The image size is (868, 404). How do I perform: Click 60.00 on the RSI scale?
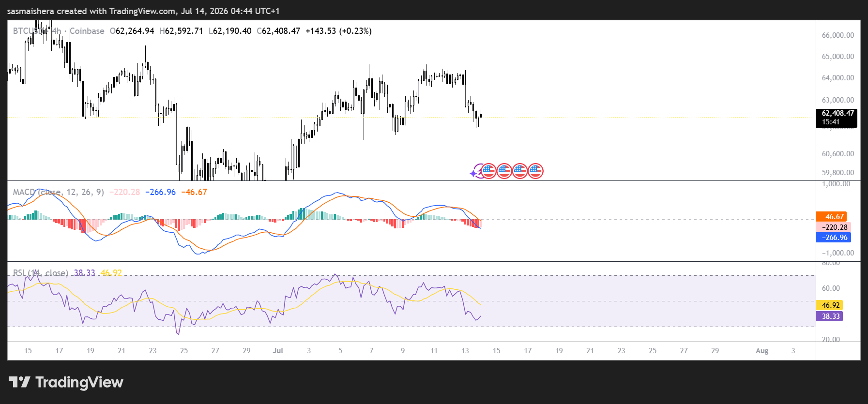click(x=831, y=288)
